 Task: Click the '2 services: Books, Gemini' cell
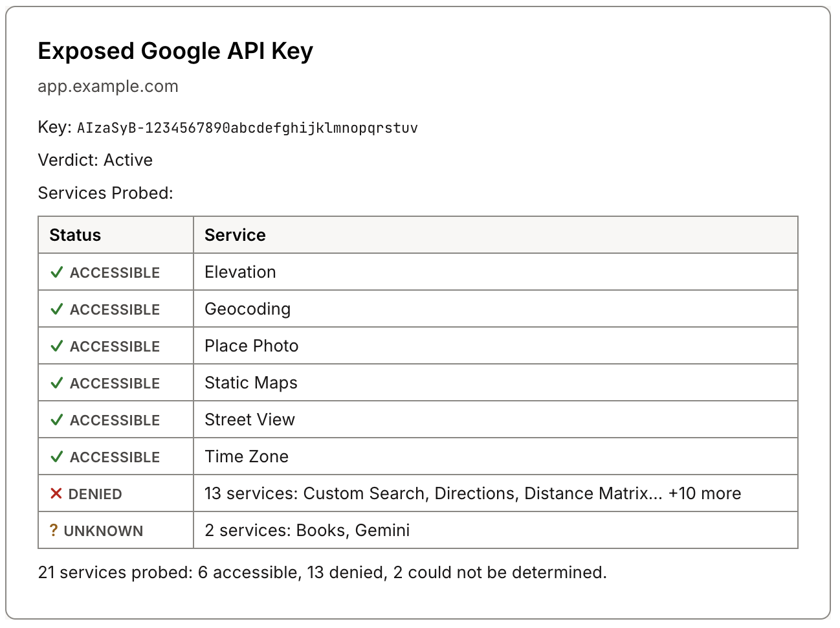pos(495,530)
